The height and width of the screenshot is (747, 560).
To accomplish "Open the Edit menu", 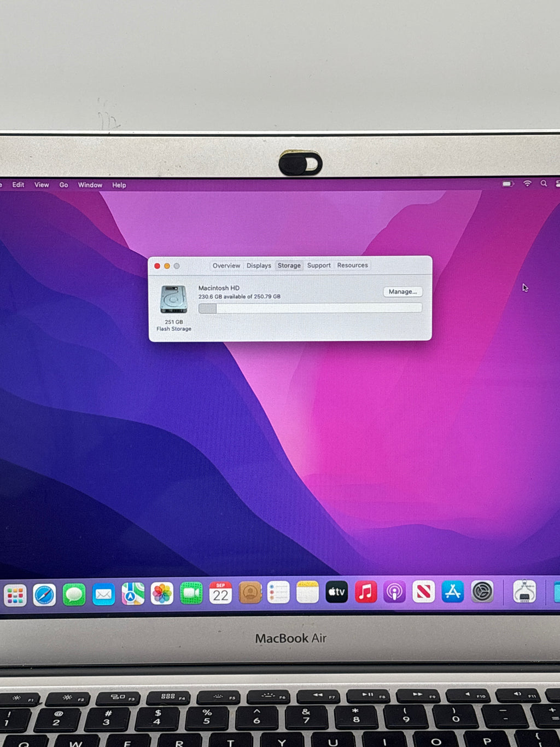I will coord(18,185).
